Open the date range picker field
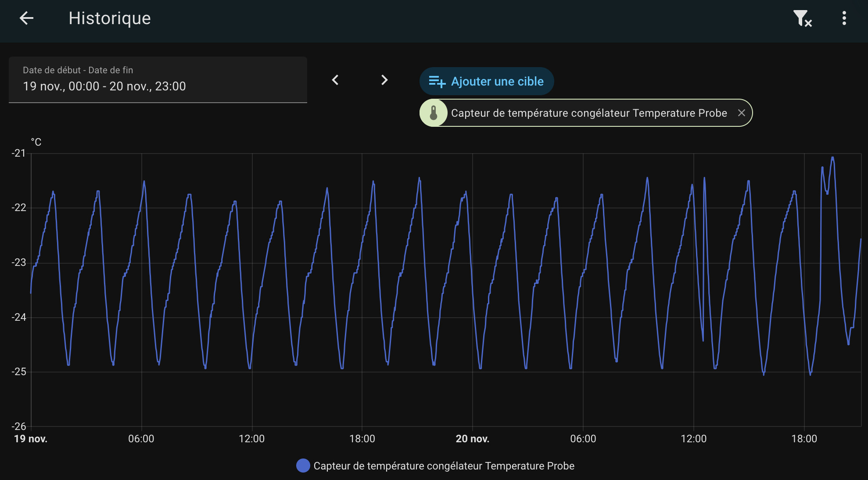The width and height of the screenshot is (868, 480). [158, 80]
